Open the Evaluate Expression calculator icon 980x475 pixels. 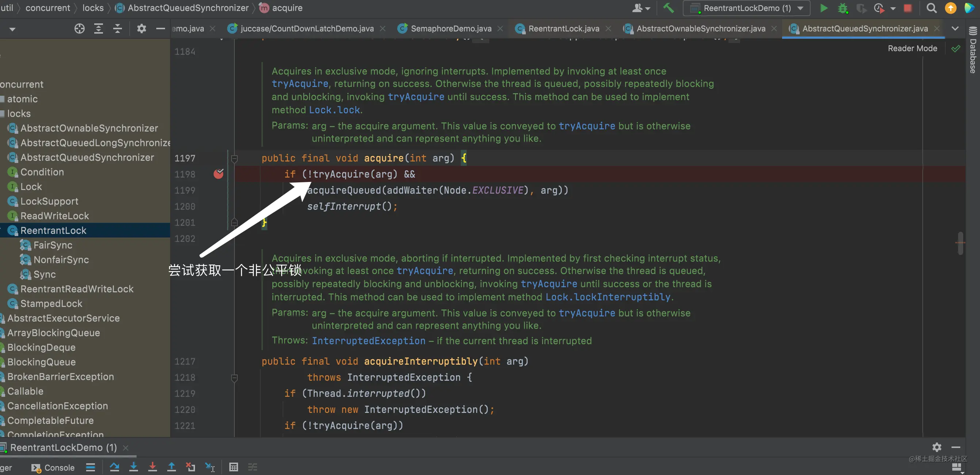[234, 467]
